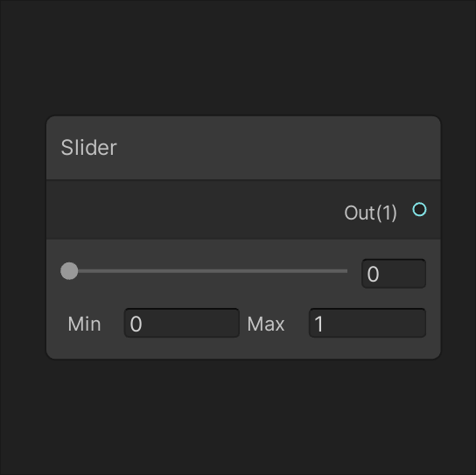The image size is (476, 475).
Task: Click the three-quarter point on slider track
Action: pos(277,270)
